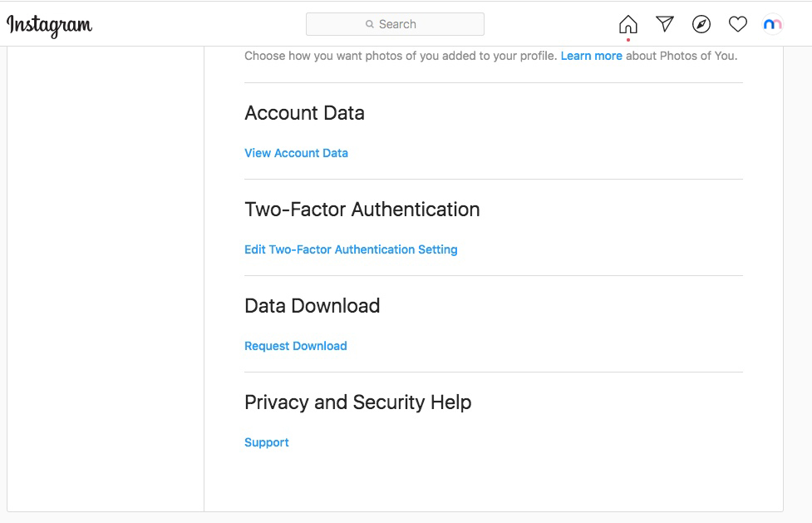Click the magnifier icon in Search box

[369, 24]
